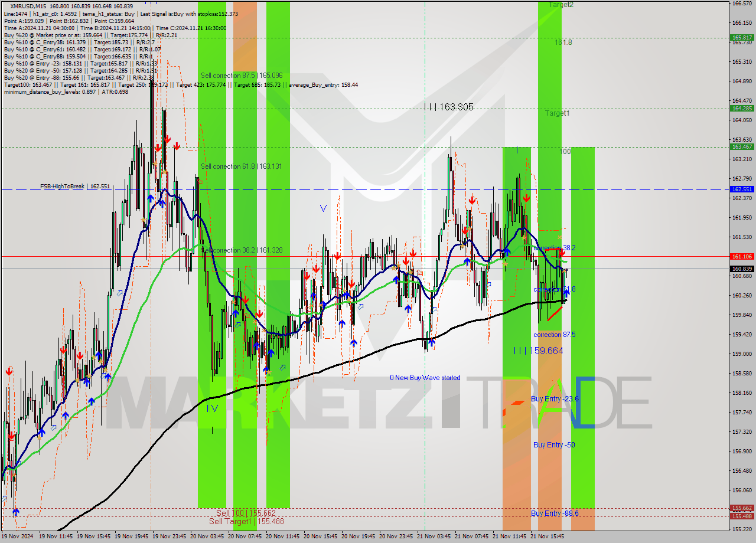Screen dimensions: 756x543
Task: Click the 159.664 wave label
Action: click(x=538, y=351)
